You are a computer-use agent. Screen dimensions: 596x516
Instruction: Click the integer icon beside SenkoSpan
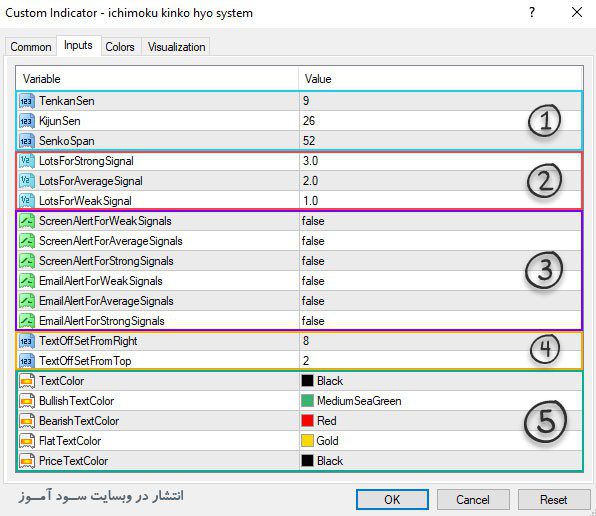click(27, 141)
